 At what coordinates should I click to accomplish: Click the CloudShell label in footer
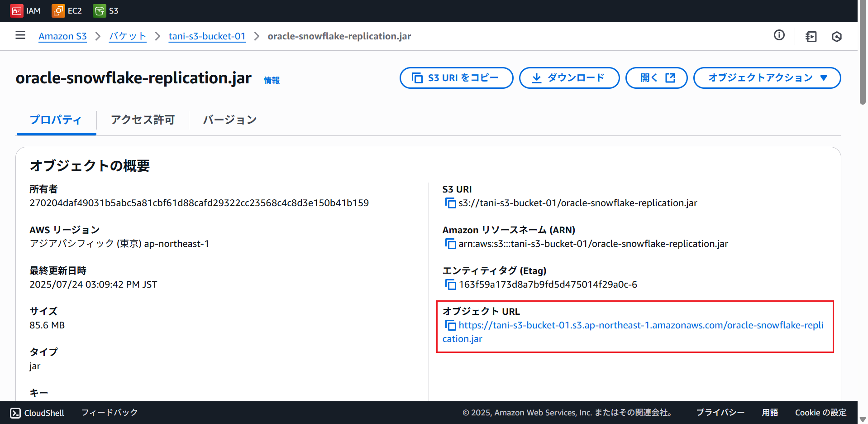click(x=44, y=413)
